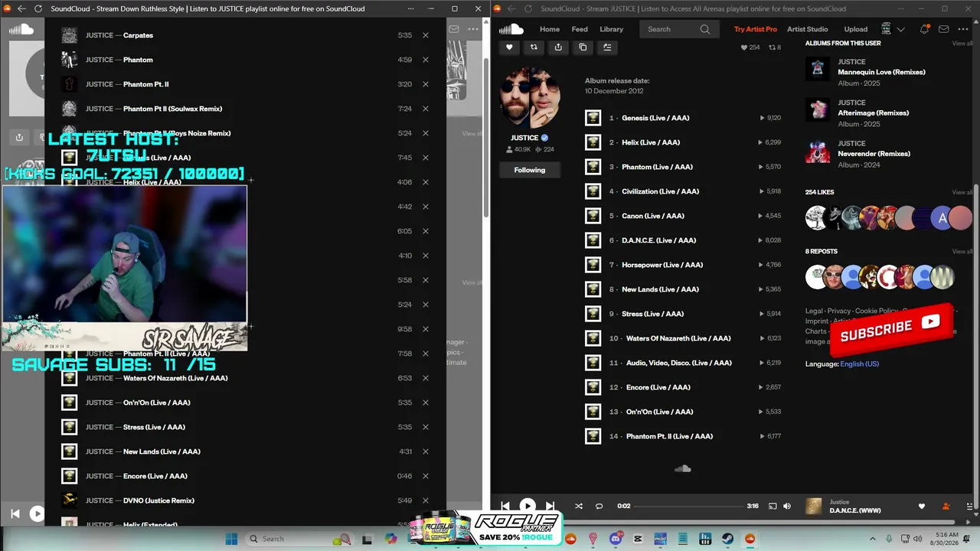Follow the artist from the player bar
This screenshot has height=551, width=980.
tap(946, 506)
